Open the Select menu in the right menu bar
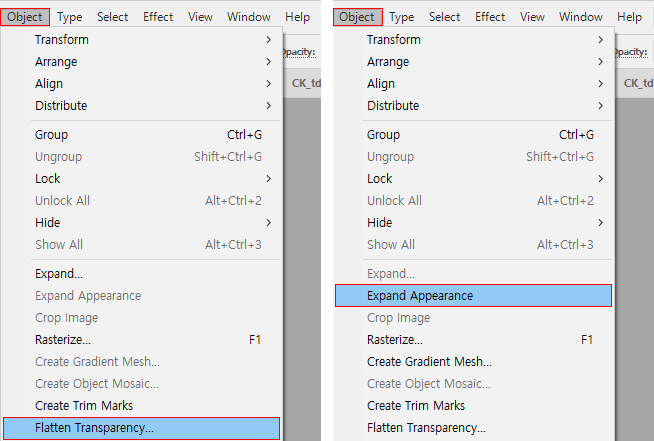Image resolution: width=654 pixels, height=441 pixels. (x=445, y=16)
